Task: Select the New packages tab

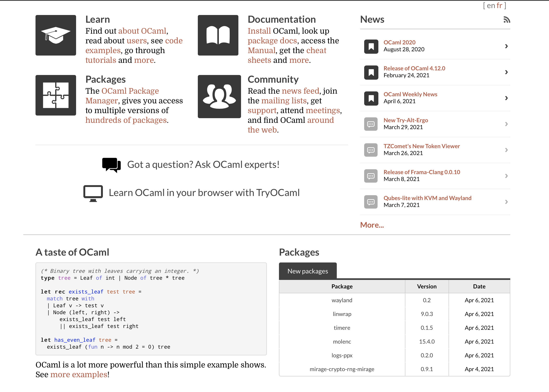Action: pos(308,271)
